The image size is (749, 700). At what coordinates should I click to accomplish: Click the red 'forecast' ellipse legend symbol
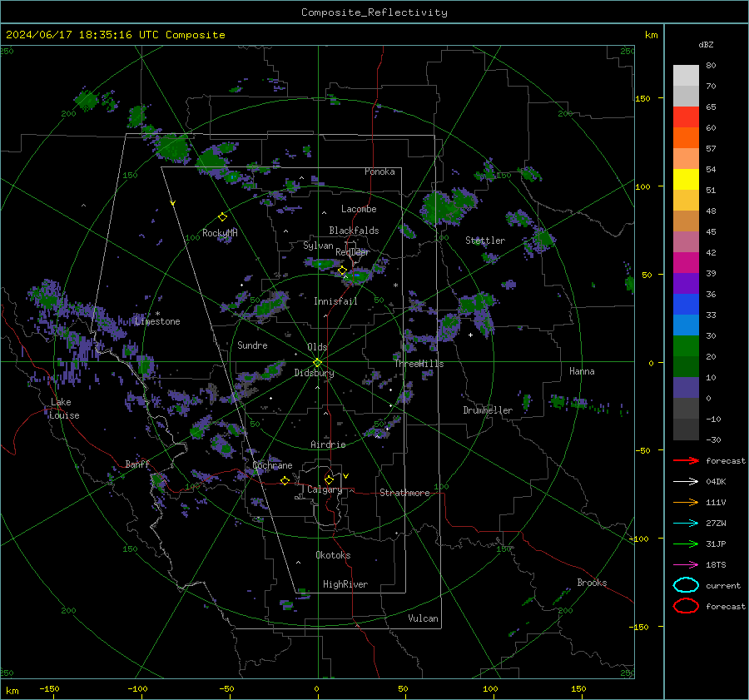[686, 606]
